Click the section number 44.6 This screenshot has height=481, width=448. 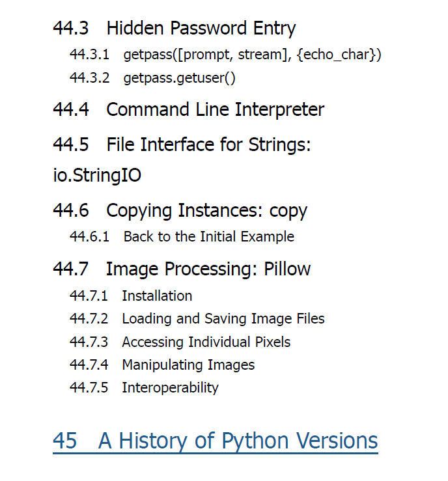pos(71,210)
